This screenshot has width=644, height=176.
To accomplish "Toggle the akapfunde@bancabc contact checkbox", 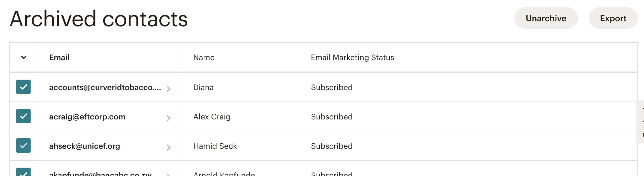I will tap(23, 172).
